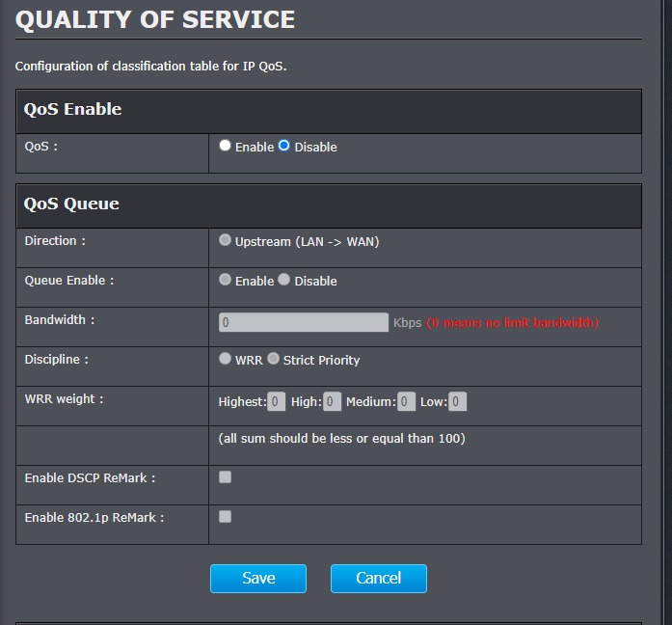Select Strict Priority discipline option
The height and width of the screenshot is (625, 672).
click(x=274, y=360)
